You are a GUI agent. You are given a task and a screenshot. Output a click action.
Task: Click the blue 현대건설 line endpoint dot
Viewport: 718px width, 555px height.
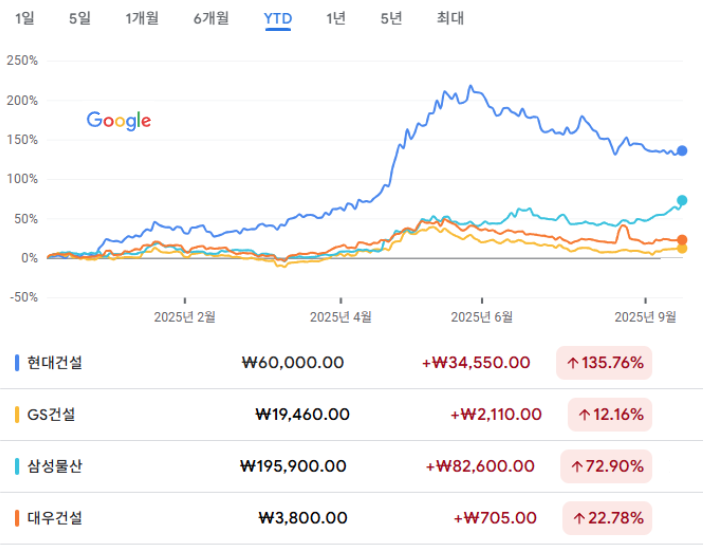click(682, 151)
